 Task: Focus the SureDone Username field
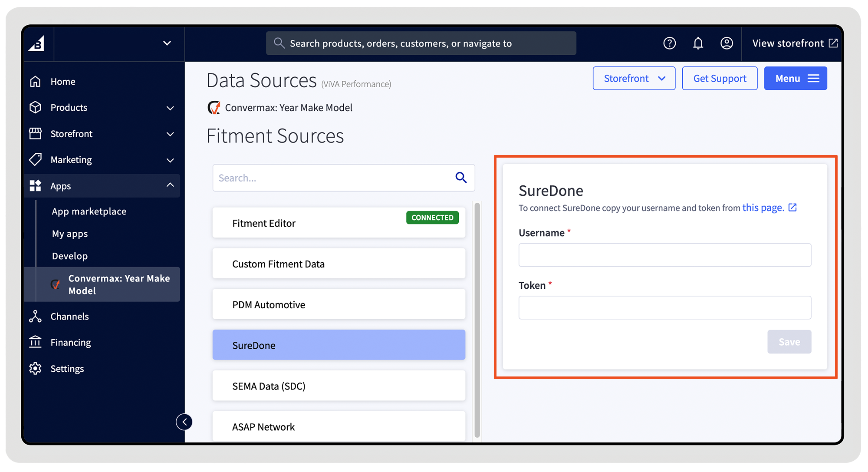coord(664,255)
